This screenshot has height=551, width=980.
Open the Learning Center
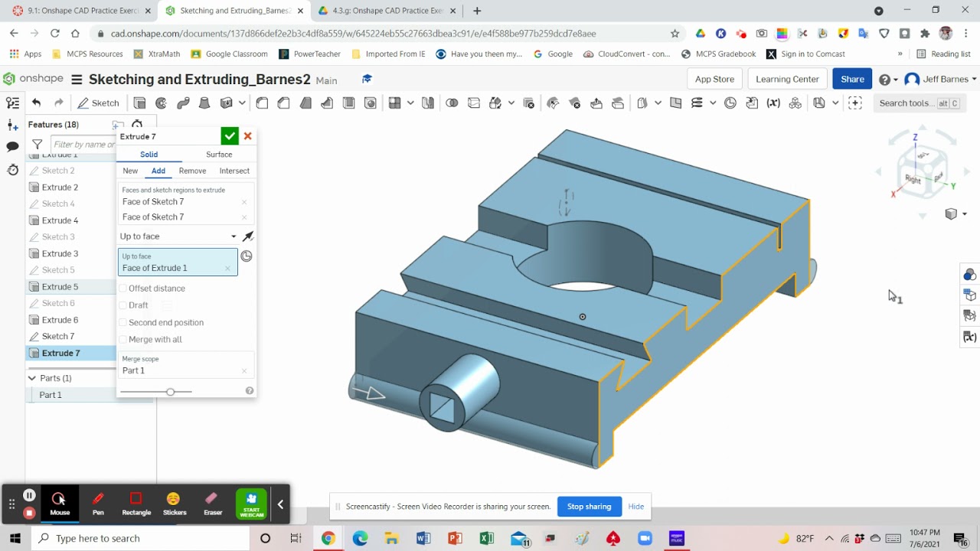[x=787, y=79]
